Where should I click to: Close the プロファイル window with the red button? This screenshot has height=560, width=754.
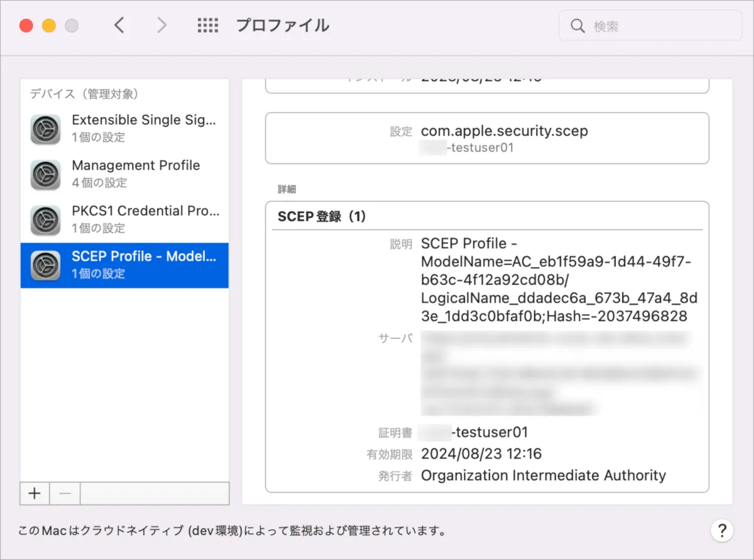[x=26, y=26]
